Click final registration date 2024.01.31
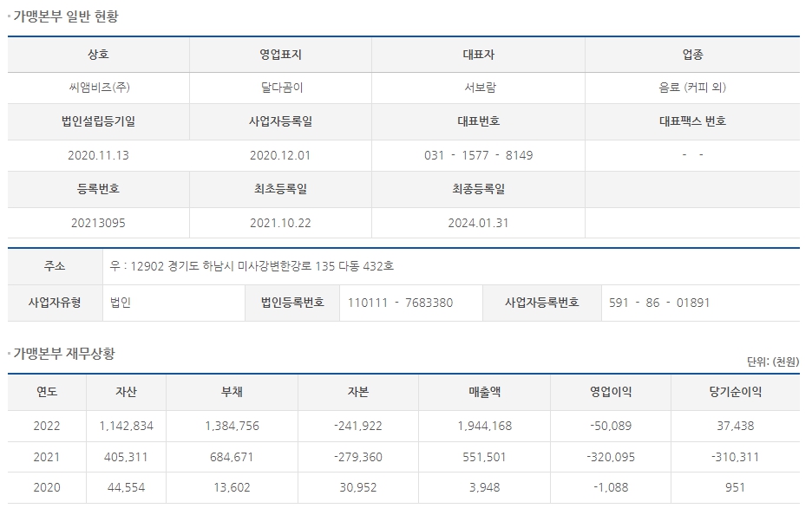Screen dimensions: 812x515 click(x=479, y=223)
